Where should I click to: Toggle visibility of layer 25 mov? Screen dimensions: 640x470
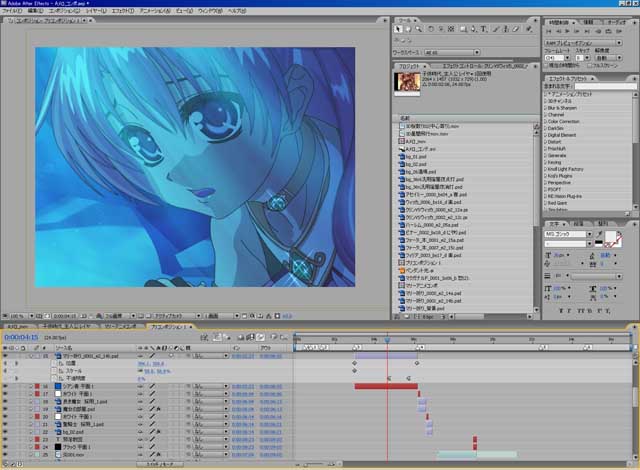tap(5, 454)
